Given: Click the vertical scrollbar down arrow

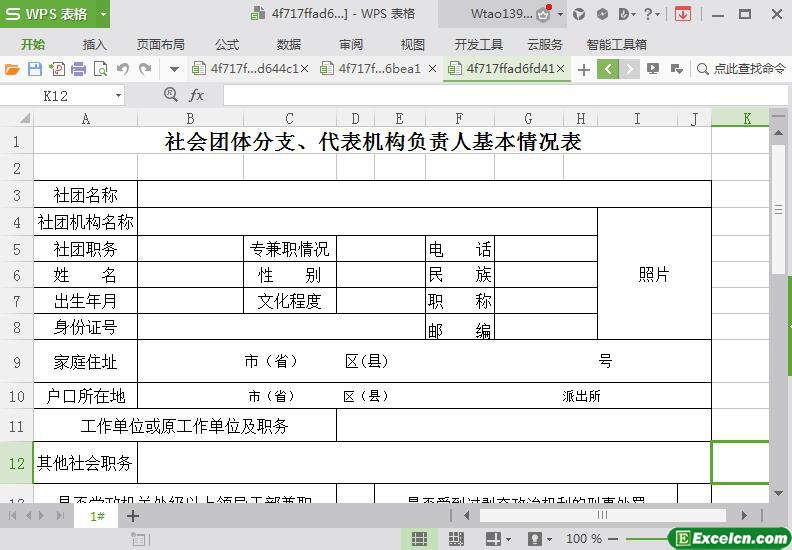Looking at the screenshot, I should point(778,493).
